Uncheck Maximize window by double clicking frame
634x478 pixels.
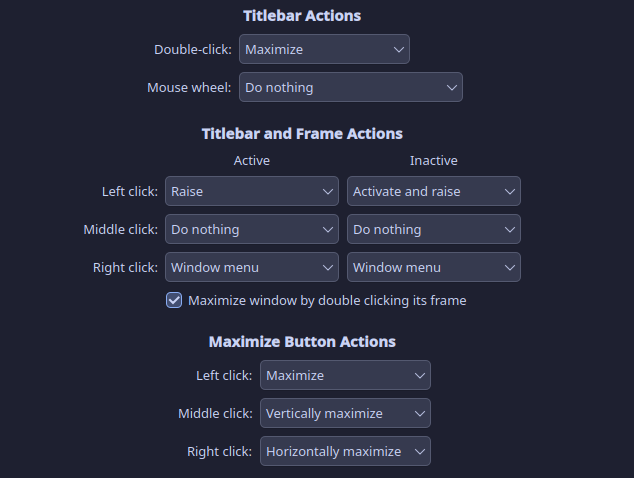[x=174, y=300]
